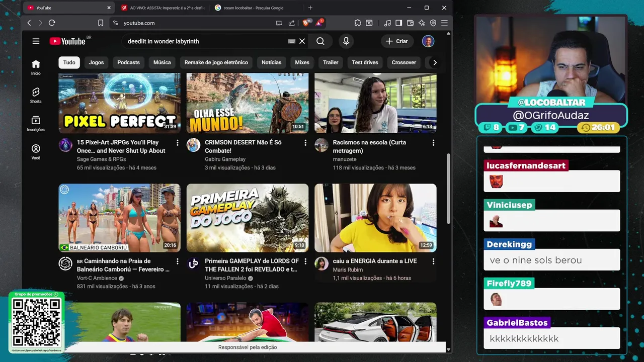Click browser forward arrow
The image size is (644, 362).
coord(40,23)
